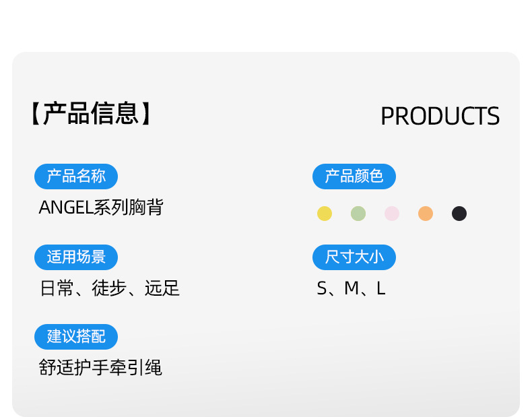The height and width of the screenshot is (417, 532).
Task: Select the light green color swatch
Action: point(358,214)
